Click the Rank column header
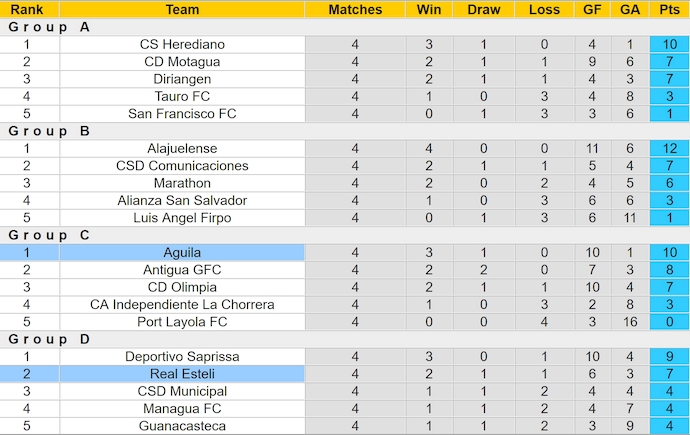 pos(27,9)
